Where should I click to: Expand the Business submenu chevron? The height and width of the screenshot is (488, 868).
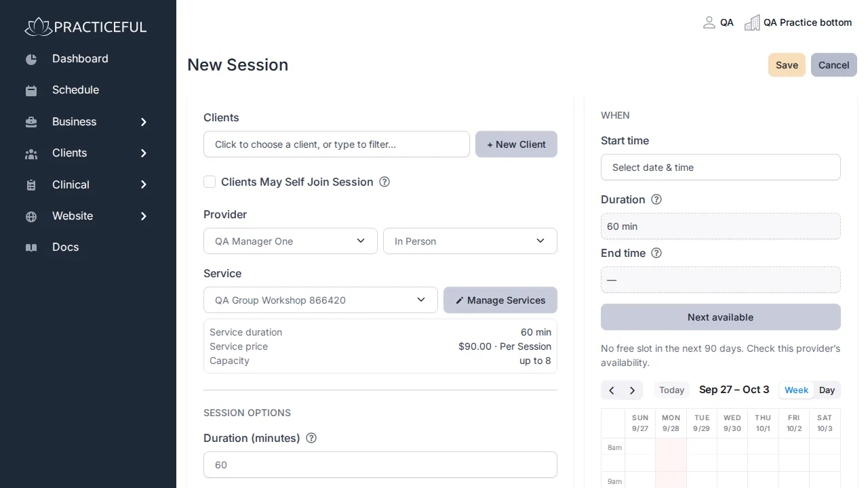point(143,122)
